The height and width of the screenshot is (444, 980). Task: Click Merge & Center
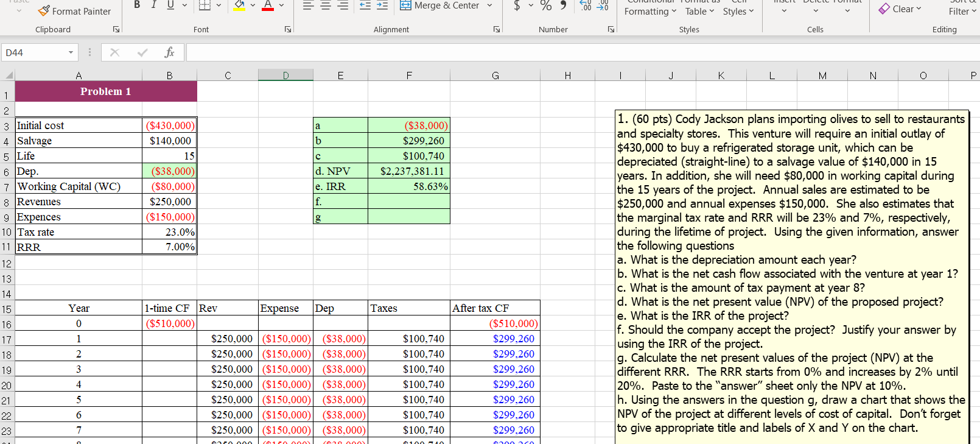click(439, 5)
